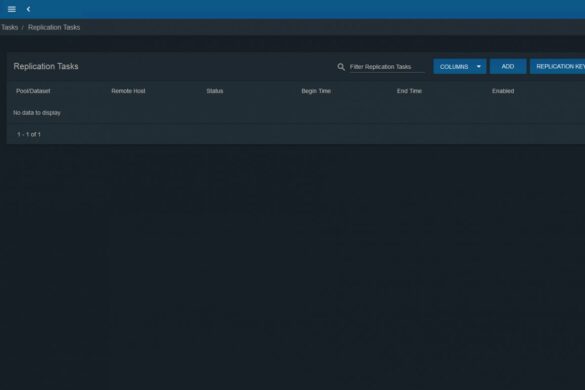Sort by the End Time column header
Viewport: 585px width, 390px height.
click(x=409, y=91)
